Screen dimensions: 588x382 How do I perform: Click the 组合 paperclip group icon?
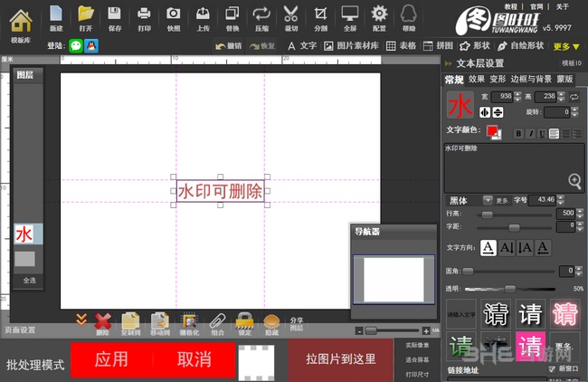(x=217, y=324)
